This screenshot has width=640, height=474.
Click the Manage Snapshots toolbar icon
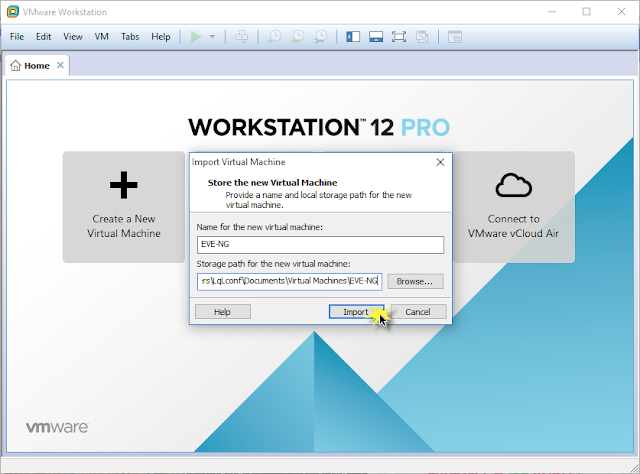[321, 37]
